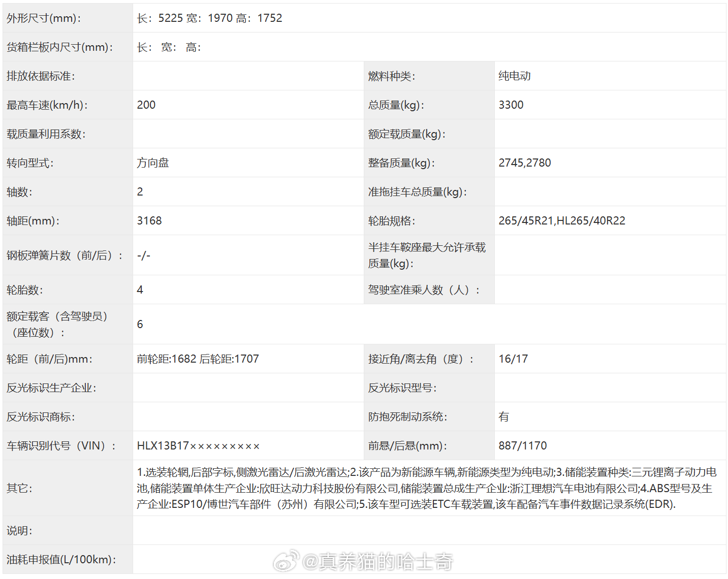Click the 防抱死制动系统 label

click(407, 417)
